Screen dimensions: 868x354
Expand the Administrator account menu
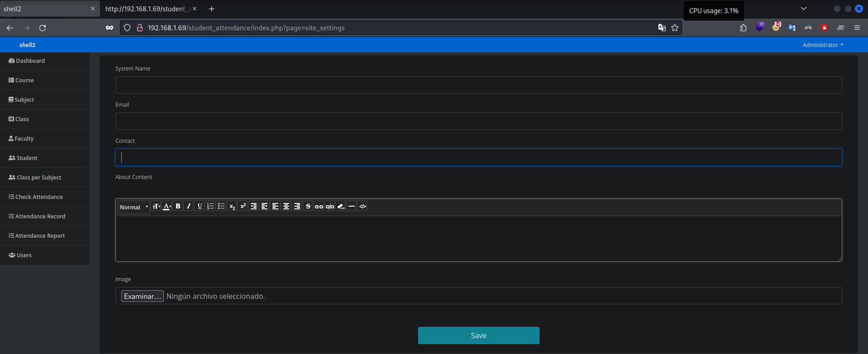pyautogui.click(x=823, y=45)
